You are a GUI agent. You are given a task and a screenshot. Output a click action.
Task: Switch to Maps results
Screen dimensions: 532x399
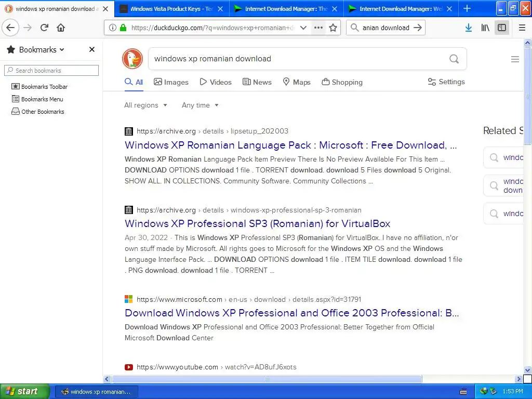[297, 82]
